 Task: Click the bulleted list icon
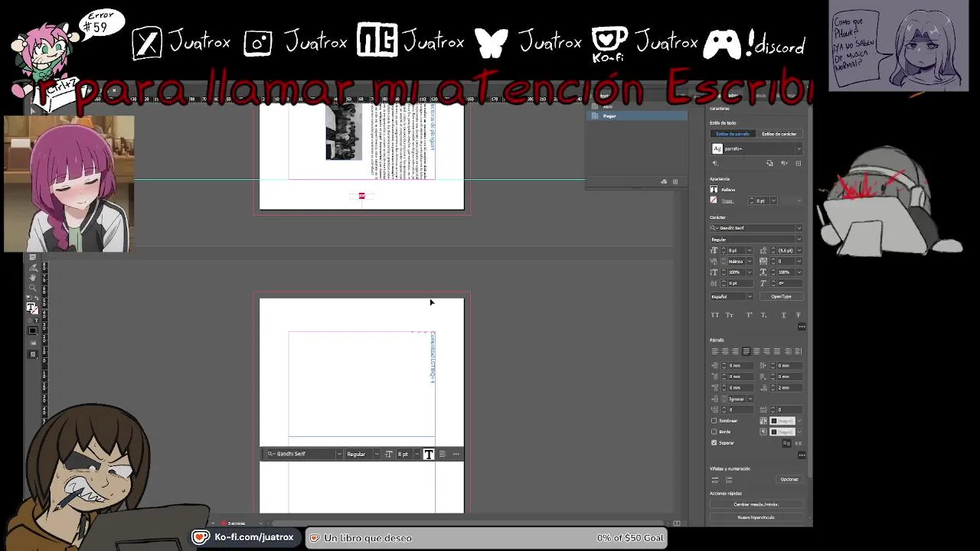pos(715,480)
